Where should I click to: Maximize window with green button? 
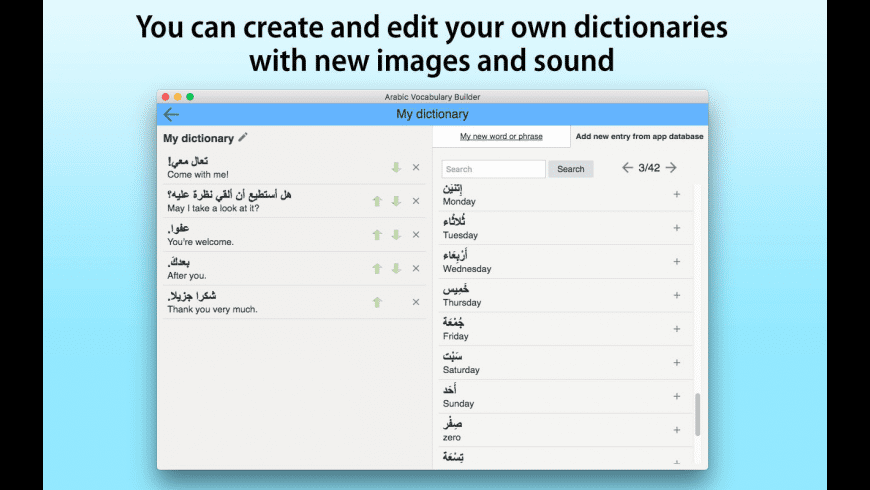[x=190, y=97]
